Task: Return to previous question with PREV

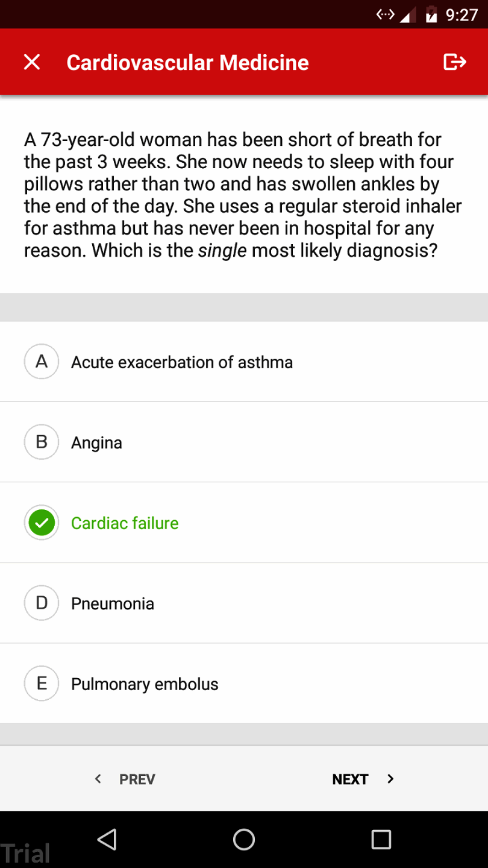Action: pos(137,779)
